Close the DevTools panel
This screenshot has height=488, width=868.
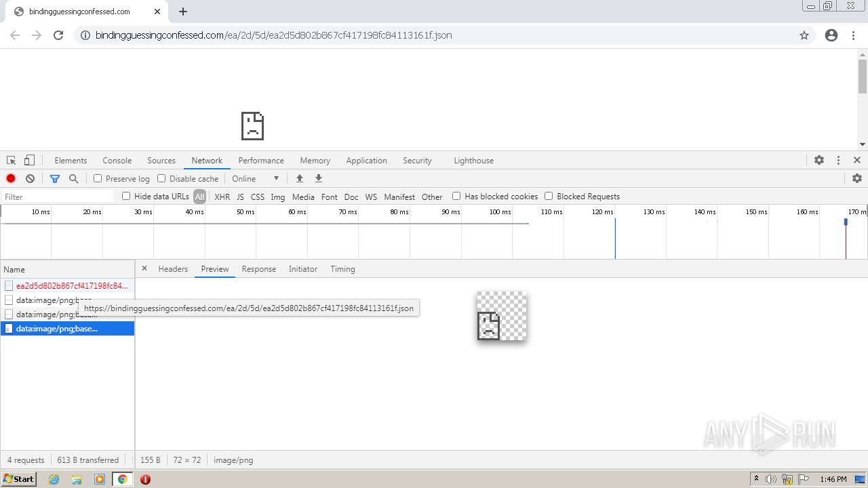857,161
